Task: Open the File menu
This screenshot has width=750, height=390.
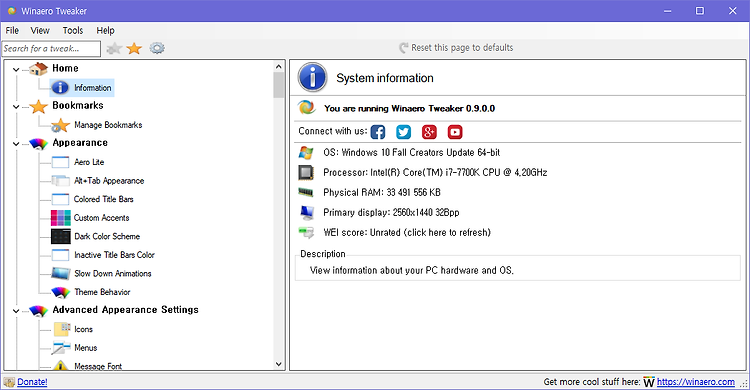Action: (12, 31)
